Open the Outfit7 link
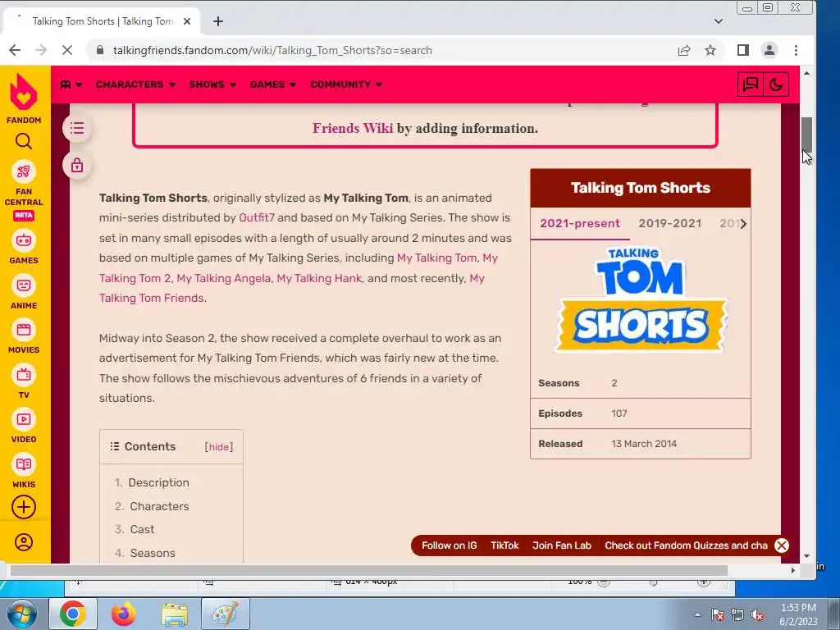 coord(257,217)
